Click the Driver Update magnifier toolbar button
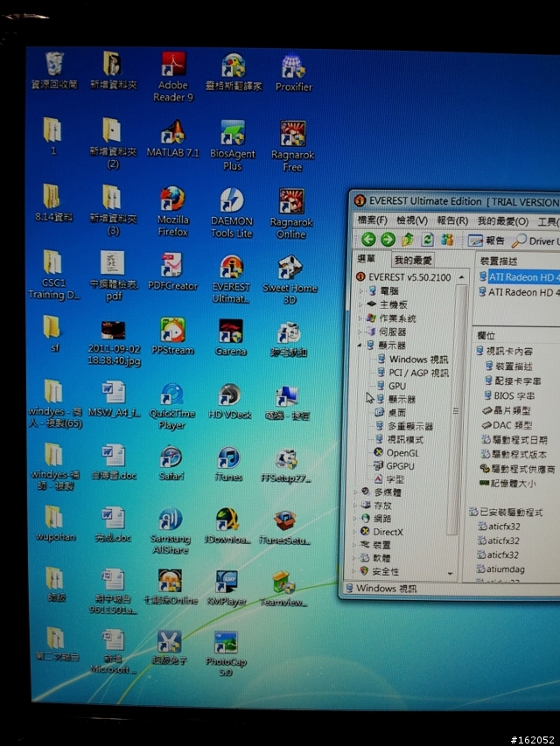The height and width of the screenshot is (747, 560). coord(535,241)
